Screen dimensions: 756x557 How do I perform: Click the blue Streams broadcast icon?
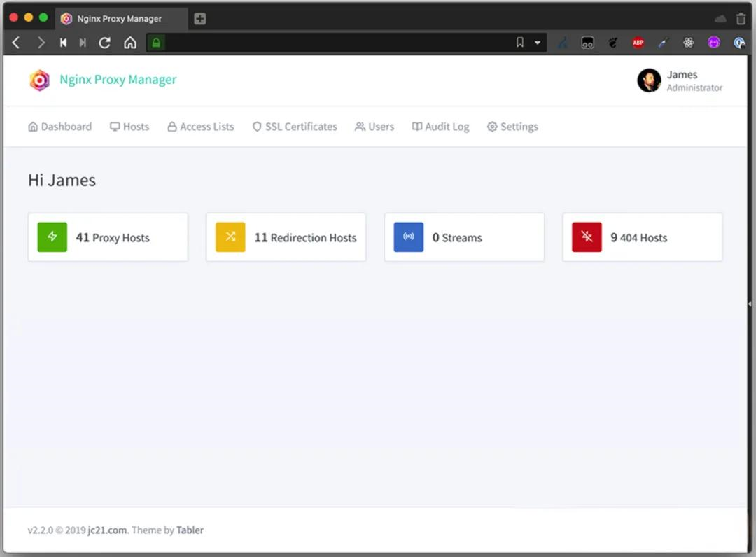409,237
